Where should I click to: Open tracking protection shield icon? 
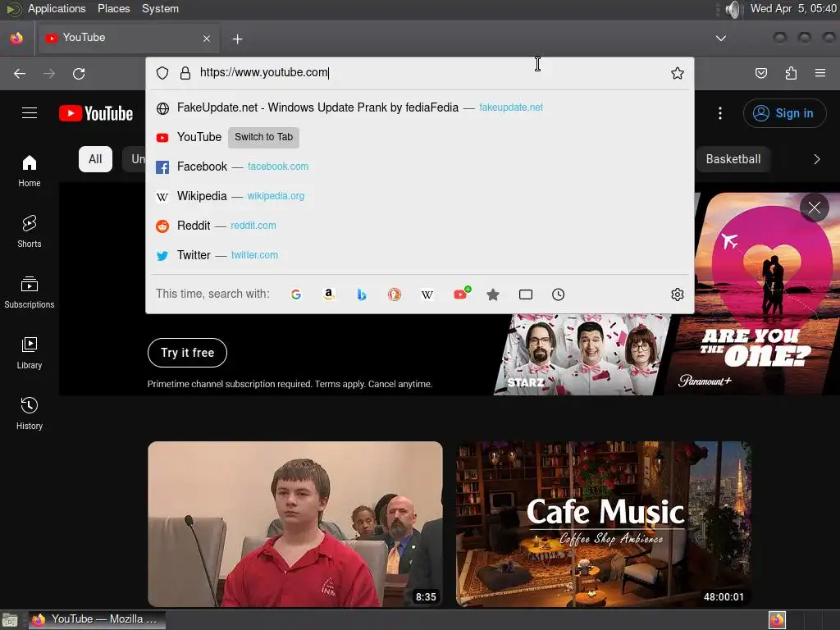(x=162, y=73)
